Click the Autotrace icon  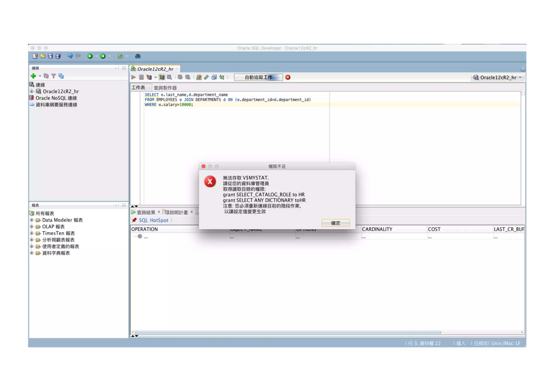pyautogui.click(x=162, y=77)
